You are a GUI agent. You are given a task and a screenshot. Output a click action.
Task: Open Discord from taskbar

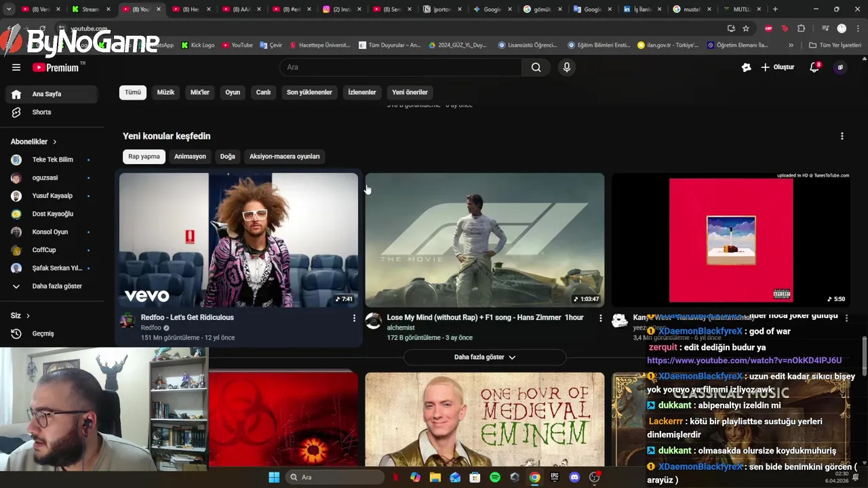574,477
